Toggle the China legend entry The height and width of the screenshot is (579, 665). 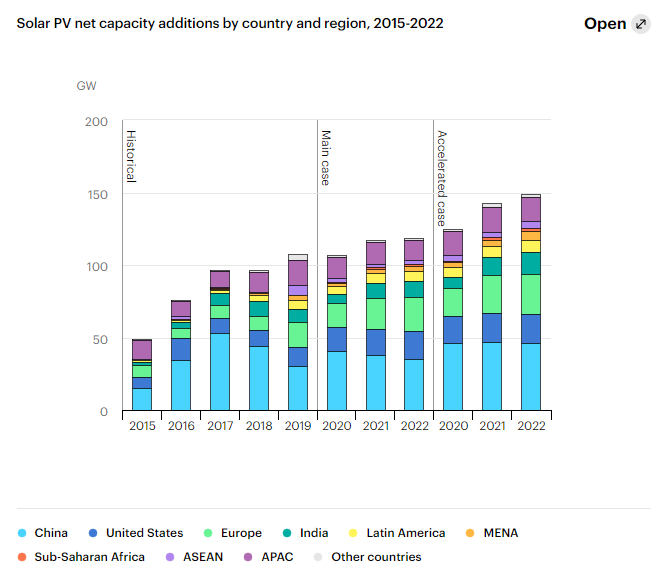tap(42, 533)
